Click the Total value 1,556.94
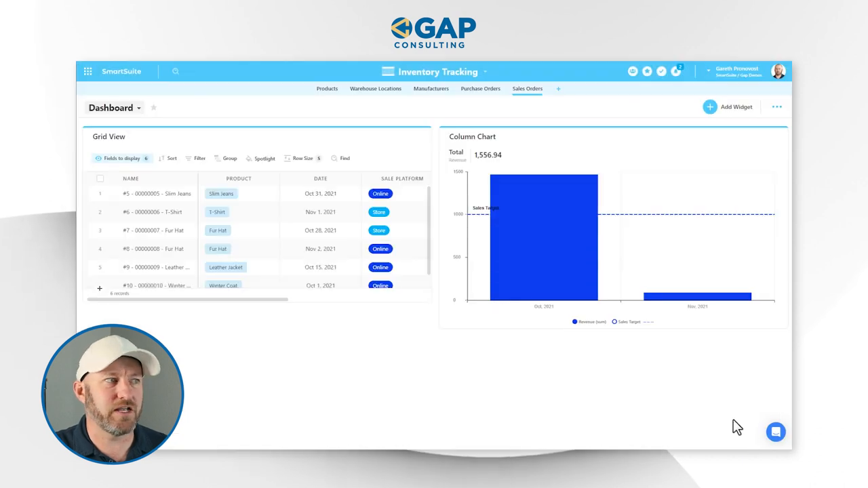The height and width of the screenshot is (488, 868). pyautogui.click(x=488, y=155)
